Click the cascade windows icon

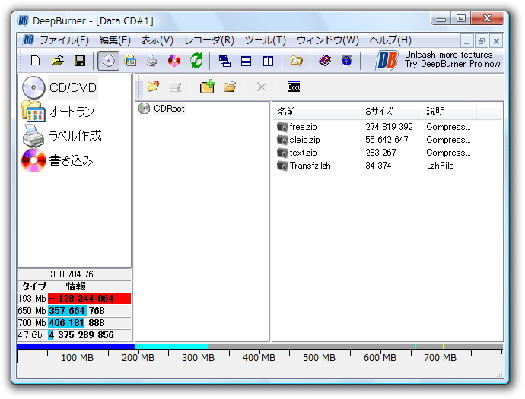click(225, 61)
